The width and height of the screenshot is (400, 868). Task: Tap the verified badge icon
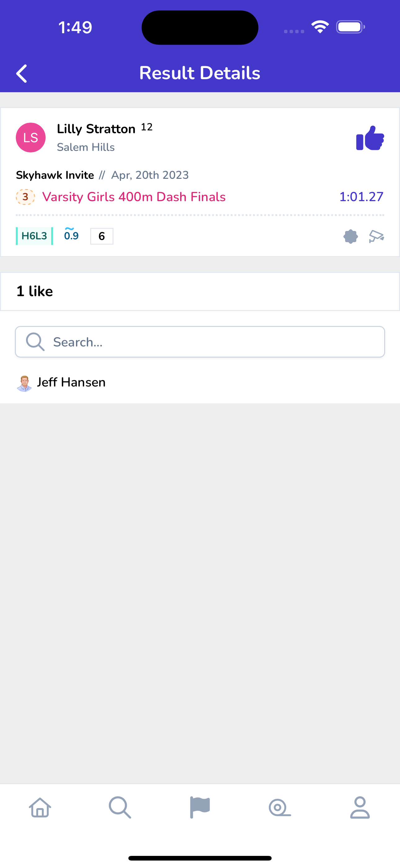pos(350,236)
